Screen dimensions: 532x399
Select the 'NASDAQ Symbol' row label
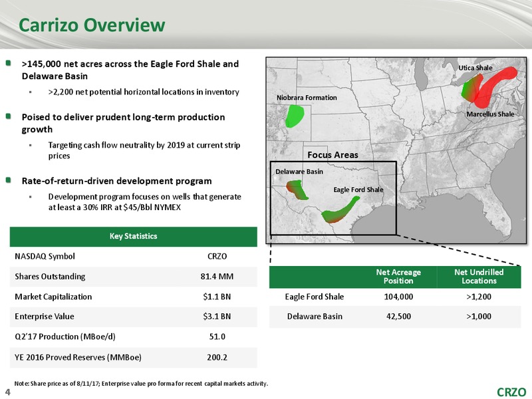tap(45, 256)
